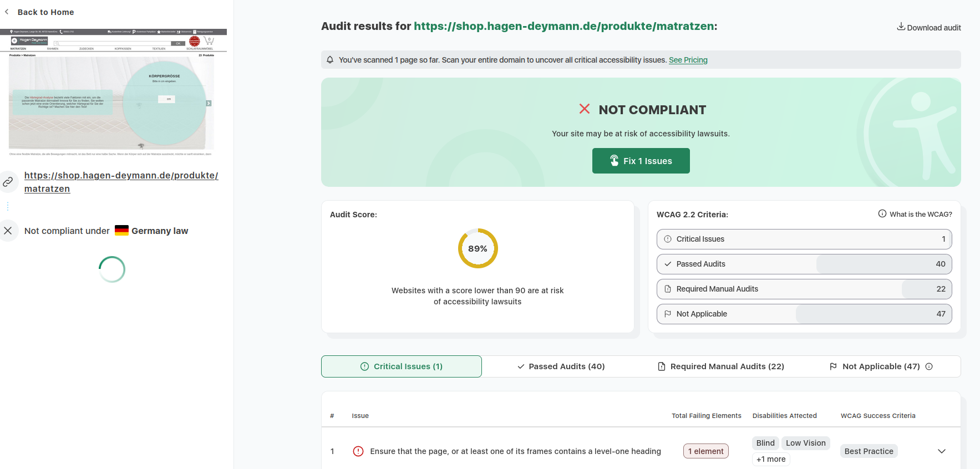
Task: Open the See Pricing link
Action: tap(688, 60)
